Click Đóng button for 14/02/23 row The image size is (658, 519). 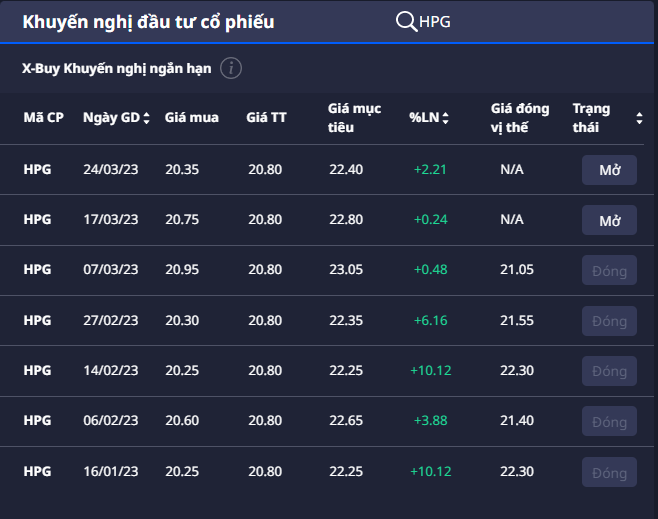(x=609, y=371)
